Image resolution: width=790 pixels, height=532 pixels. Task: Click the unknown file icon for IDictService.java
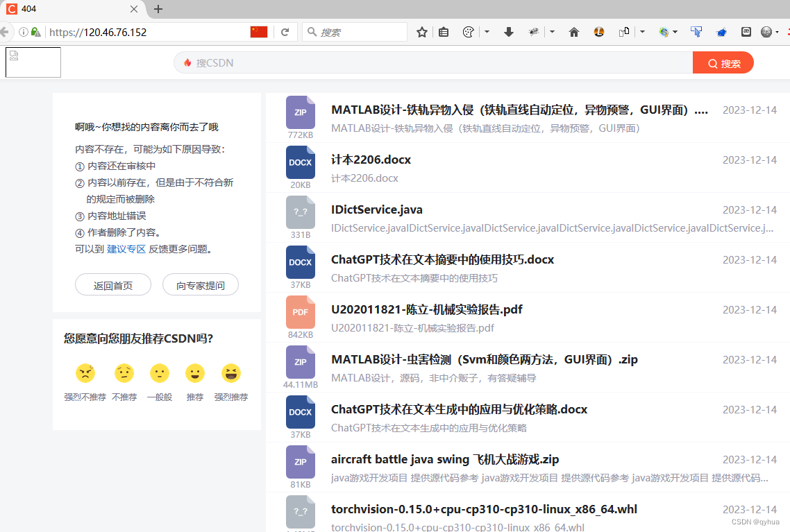[301, 212]
